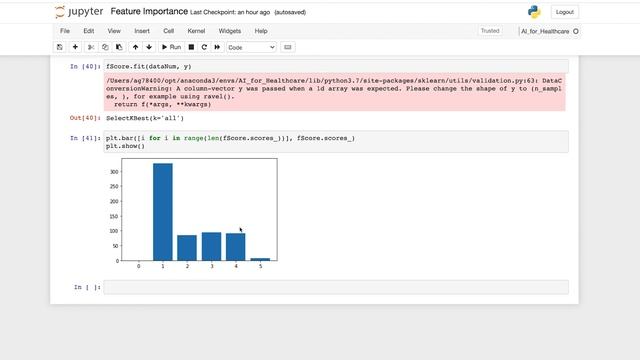
Task: Click the AI_for_Healthcare kernel name
Action: pyautogui.click(x=545, y=31)
